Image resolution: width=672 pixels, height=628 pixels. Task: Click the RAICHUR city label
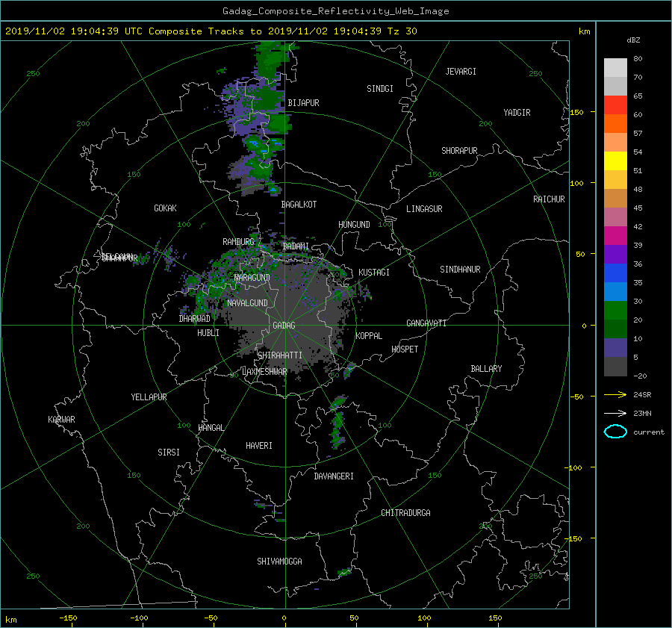[x=549, y=199]
